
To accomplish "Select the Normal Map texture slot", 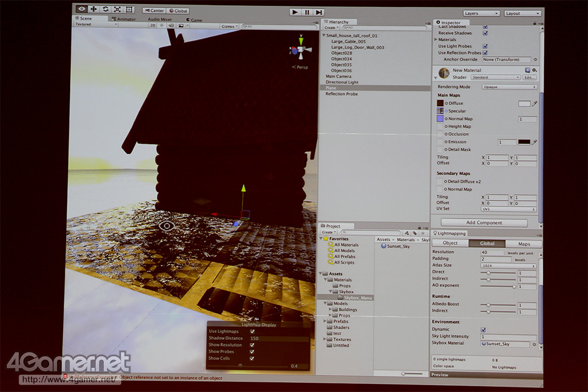I will pyautogui.click(x=440, y=118).
